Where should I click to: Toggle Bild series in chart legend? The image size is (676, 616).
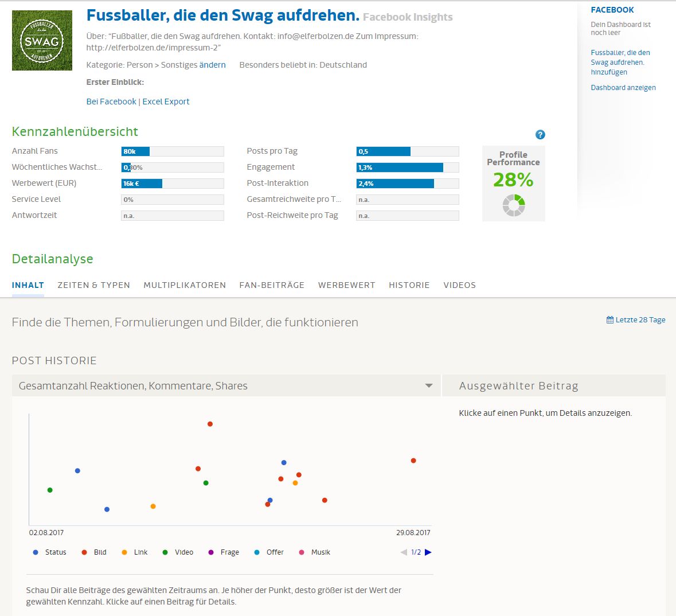(95, 552)
